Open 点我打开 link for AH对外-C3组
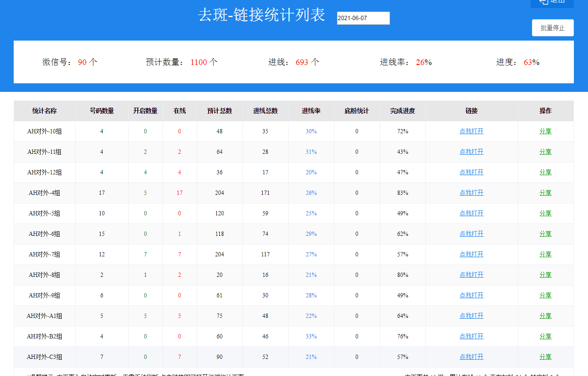Image resolution: width=588 pixels, height=376 pixels. click(471, 357)
